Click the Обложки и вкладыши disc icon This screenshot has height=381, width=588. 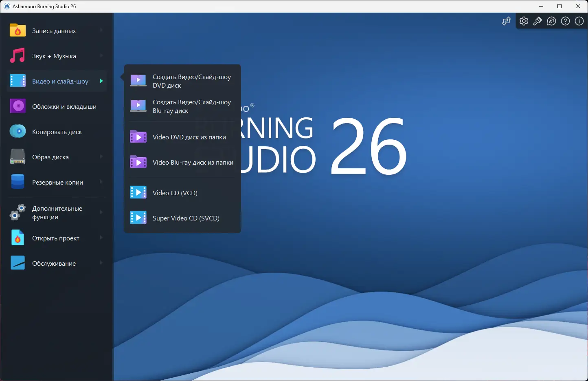(18, 106)
